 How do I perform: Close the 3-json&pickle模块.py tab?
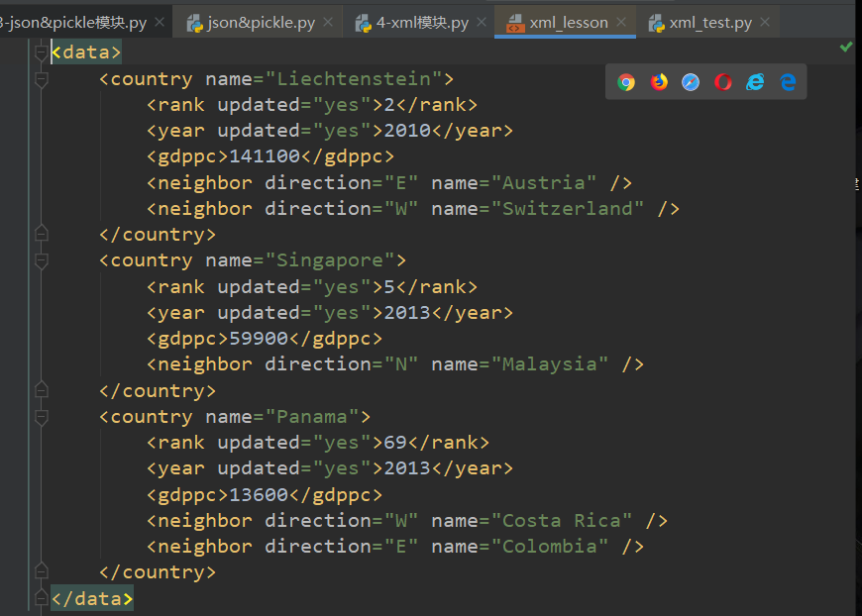point(160,22)
